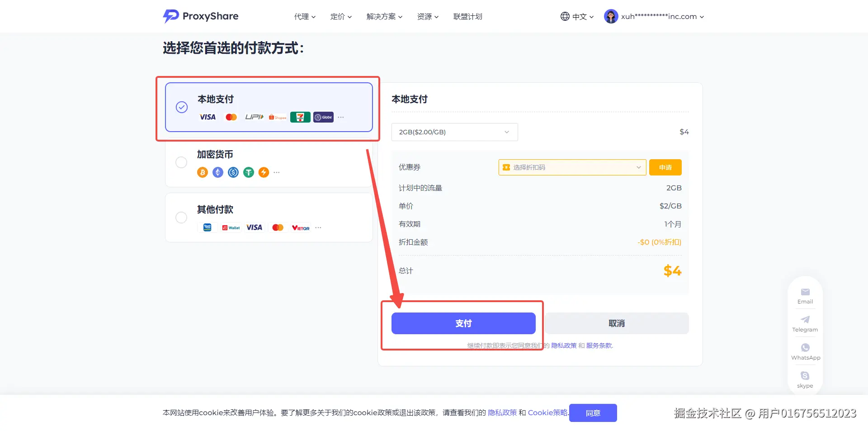
Task: Click the 1个月 validity value
Action: [x=673, y=224]
